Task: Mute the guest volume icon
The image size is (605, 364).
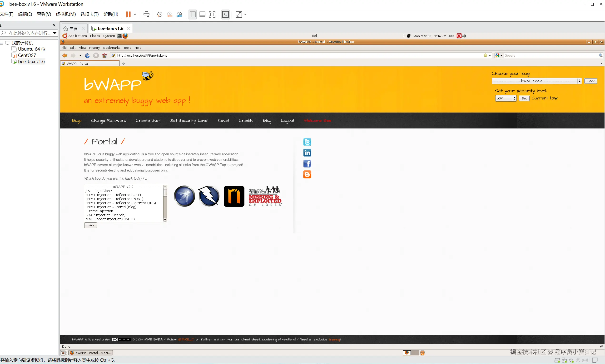Action: [x=464, y=36]
